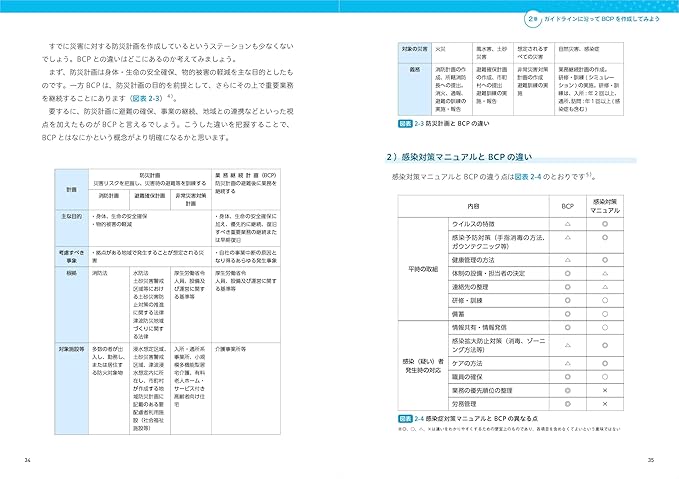The height and width of the screenshot is (479, 679).
Task: Click the "研修・訓練" row label
Action: pyautogui.click(x=467, y=300)
